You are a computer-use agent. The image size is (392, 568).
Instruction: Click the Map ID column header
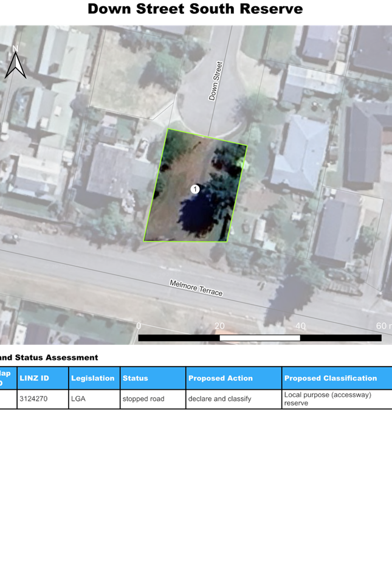[x=5, y=378]
